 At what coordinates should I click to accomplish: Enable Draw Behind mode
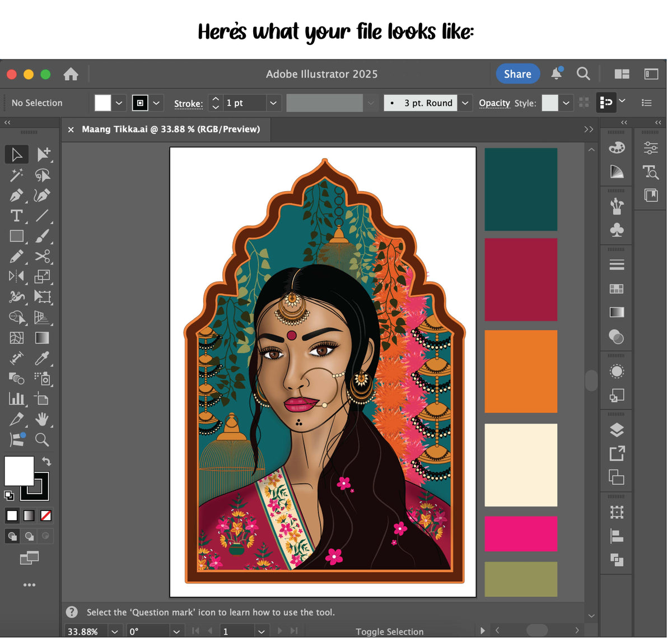29,536
